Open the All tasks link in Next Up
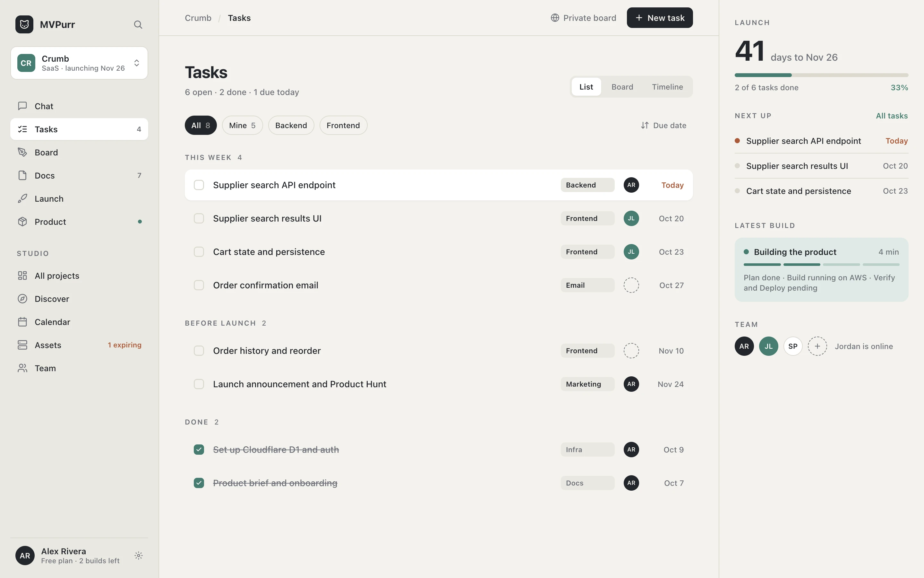Image resolution: width=924 pixels, height=578 pixels. [892, 116]
